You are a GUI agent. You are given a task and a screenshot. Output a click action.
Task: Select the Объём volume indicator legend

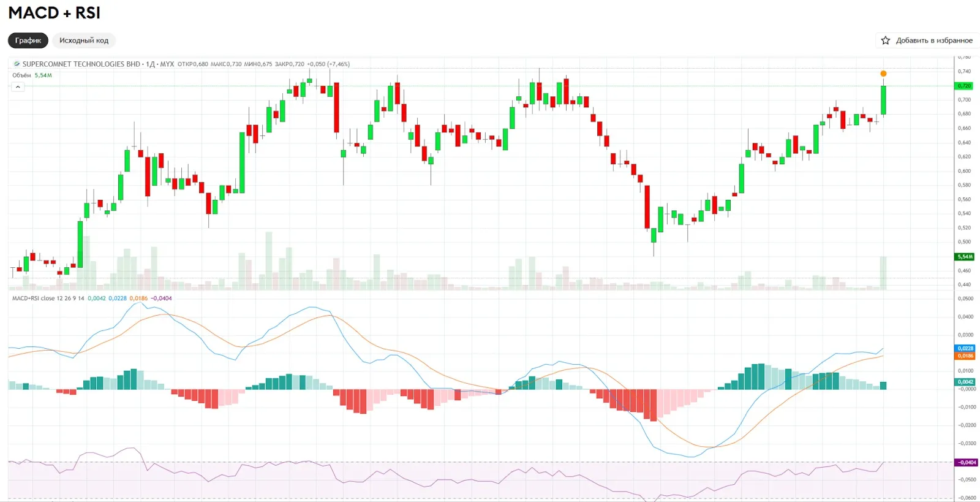(21, 75)
